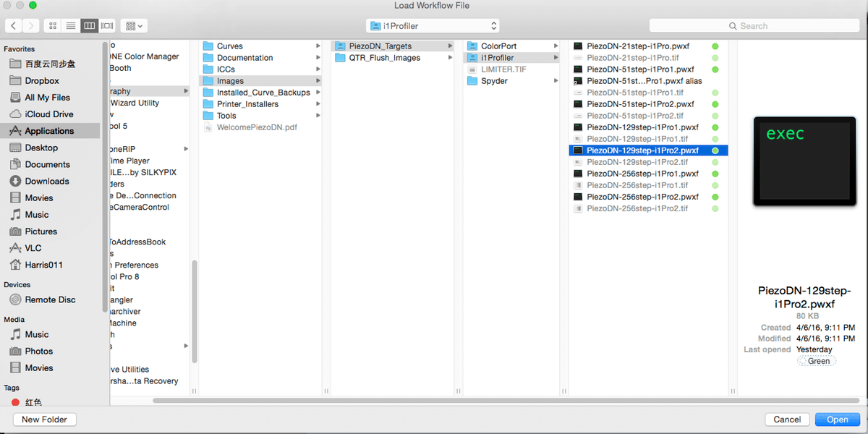Select PiezoDN-256step-i1Pro2.tif

(x=637, y=208)
